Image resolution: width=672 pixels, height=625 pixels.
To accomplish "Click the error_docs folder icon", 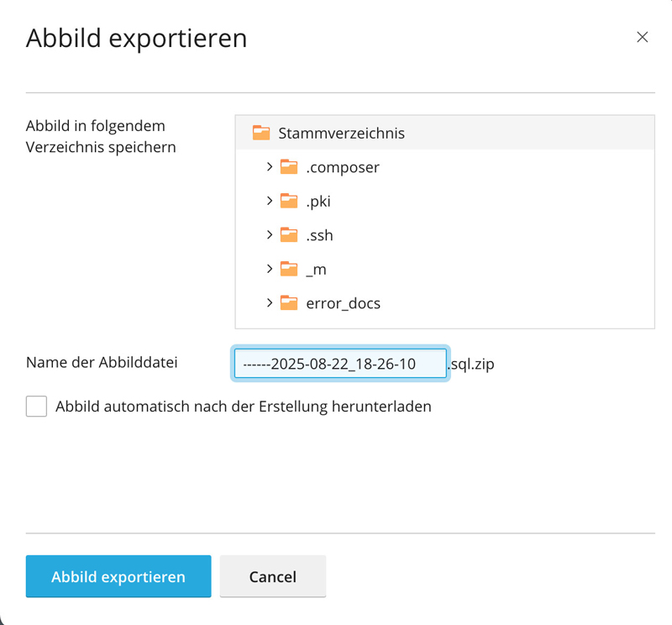I will (x=289, y=303).
